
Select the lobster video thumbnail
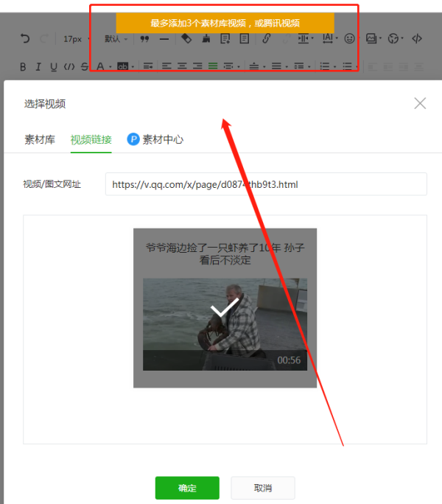225,324
